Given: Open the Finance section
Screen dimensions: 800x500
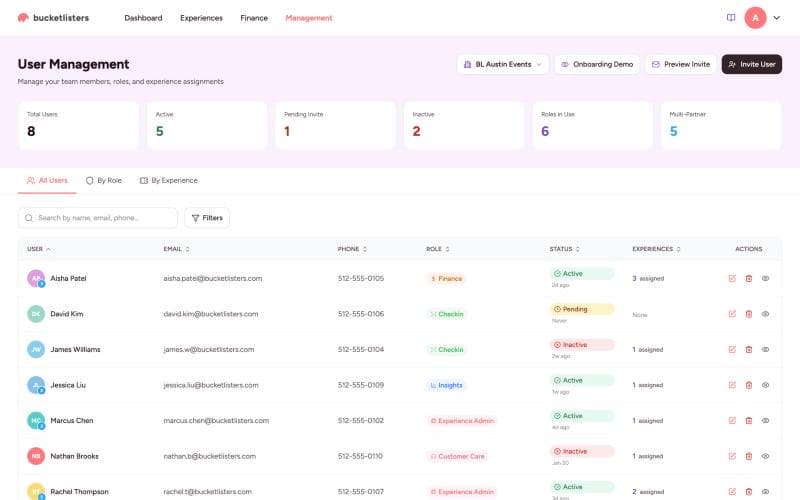Looking at the screenshot, I should 254,18.
